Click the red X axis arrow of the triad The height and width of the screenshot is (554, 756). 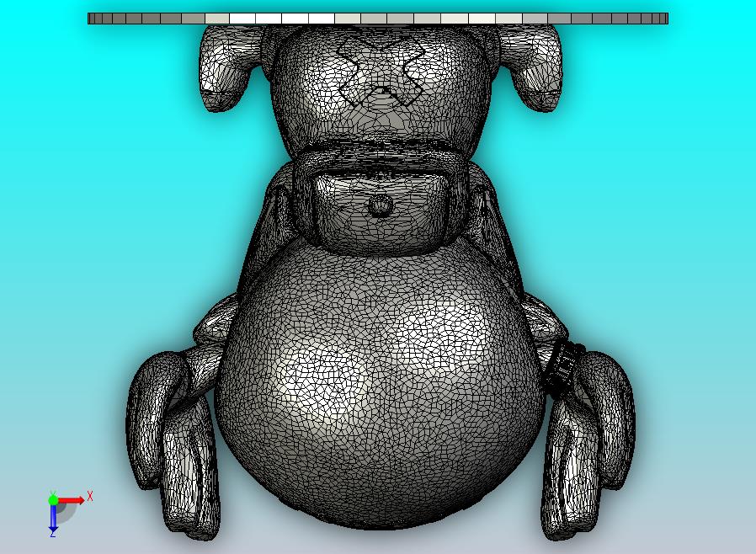[72, 500]
